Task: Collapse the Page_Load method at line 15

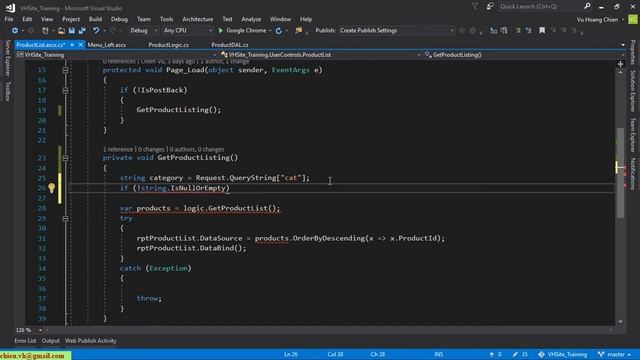Action: pos(65,70)
